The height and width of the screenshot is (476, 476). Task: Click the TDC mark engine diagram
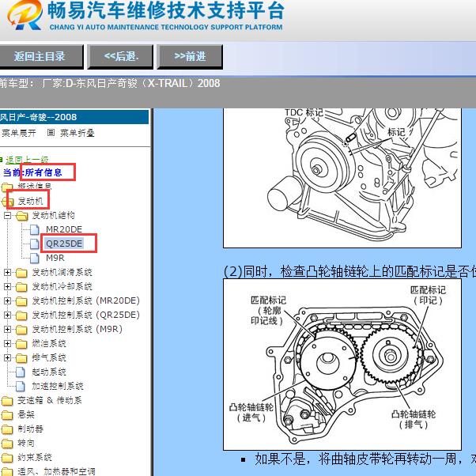tap(342, 178)
